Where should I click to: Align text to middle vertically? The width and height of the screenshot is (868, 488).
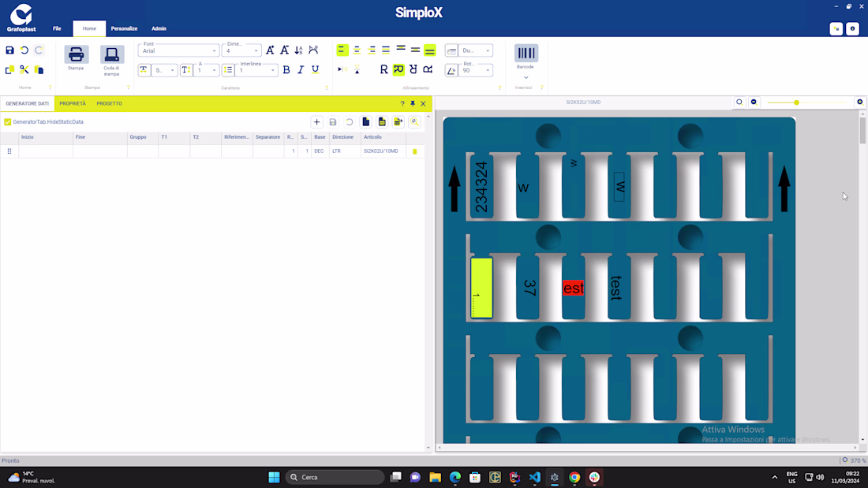click(x=415, y=50)
